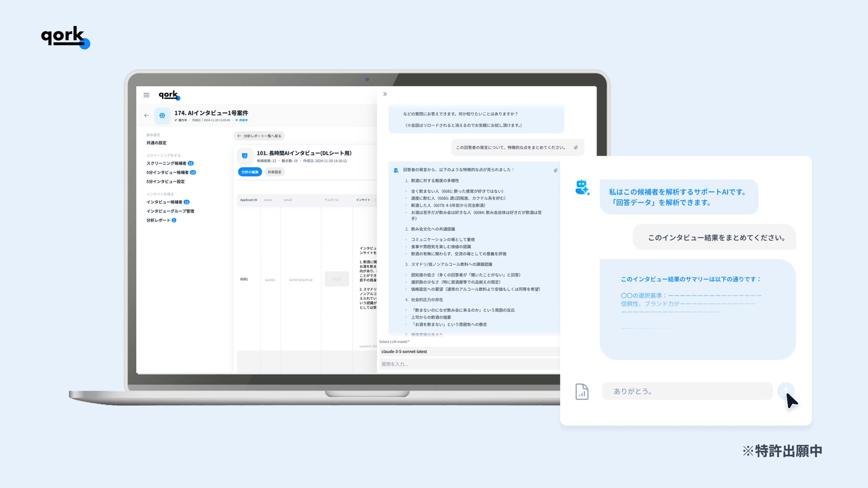Click 共有設定 button
Viewport: 868px width, 488px height.
click(274, 172)
